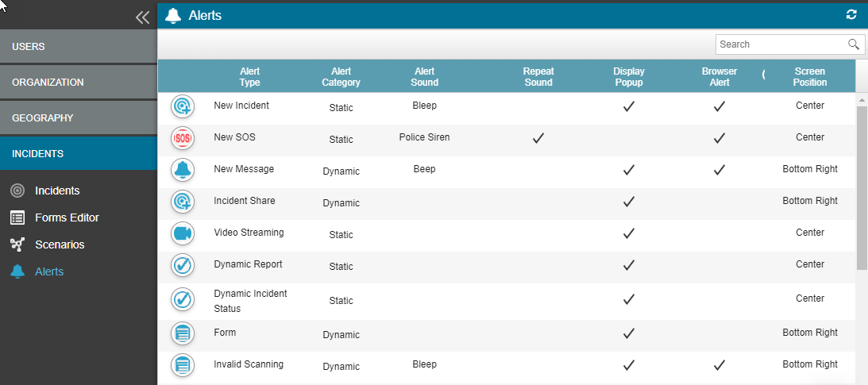Click the New SOS alert icon
This screenshot has width=868, height=385.
pos(182,138)
